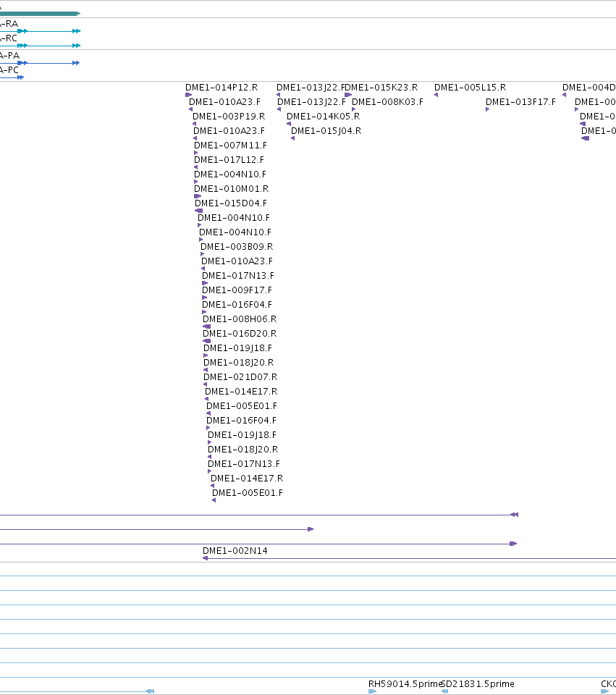
Task: Open the DME1-007M11.F feature
Action: [x=230, y=145]
